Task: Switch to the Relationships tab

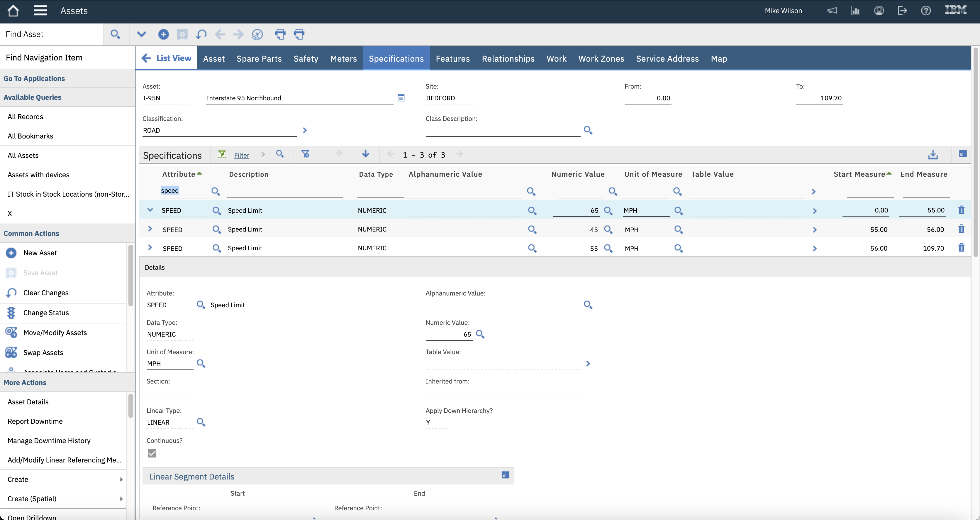Action: click(508, 58)
